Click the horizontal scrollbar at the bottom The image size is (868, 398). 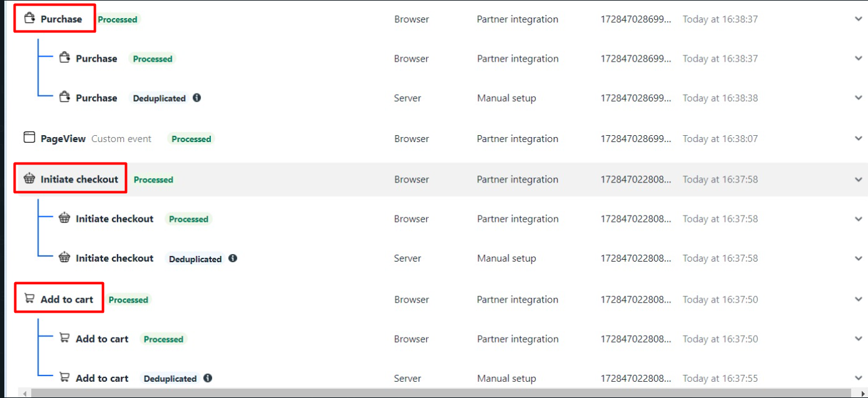(436, 394)
